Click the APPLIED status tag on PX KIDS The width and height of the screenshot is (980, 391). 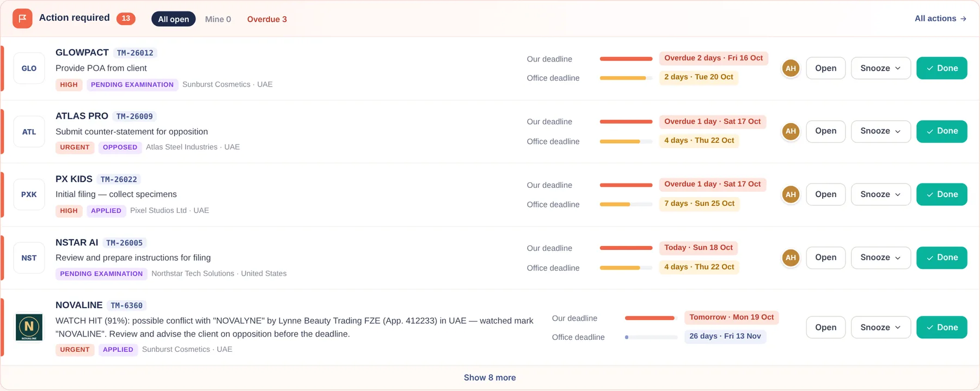106,211
